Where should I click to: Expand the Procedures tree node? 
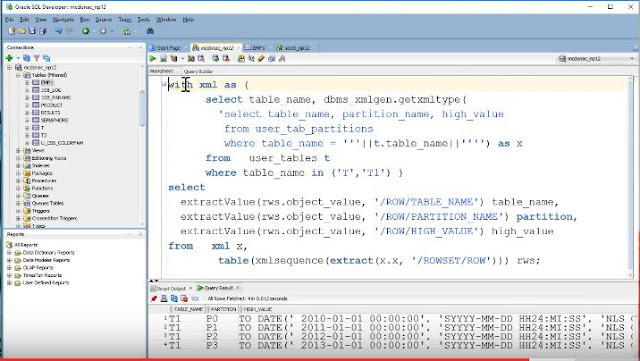coord(18,180)
